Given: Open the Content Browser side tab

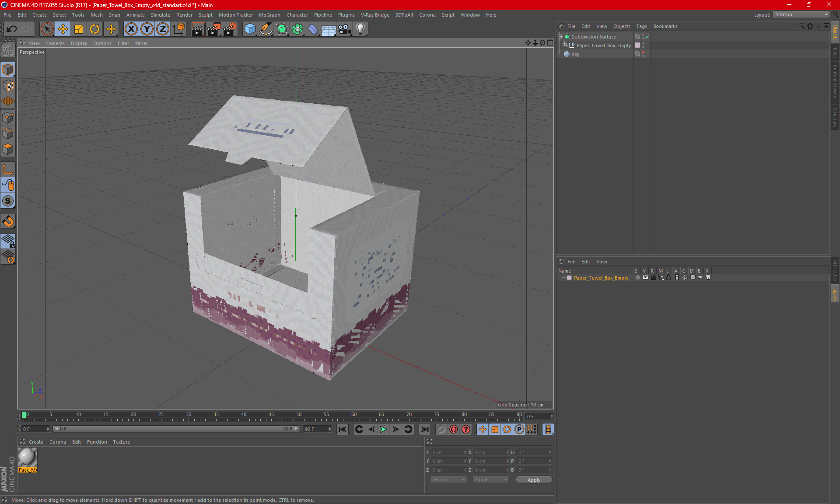Looking at the screenshot, I should point(835,82).
